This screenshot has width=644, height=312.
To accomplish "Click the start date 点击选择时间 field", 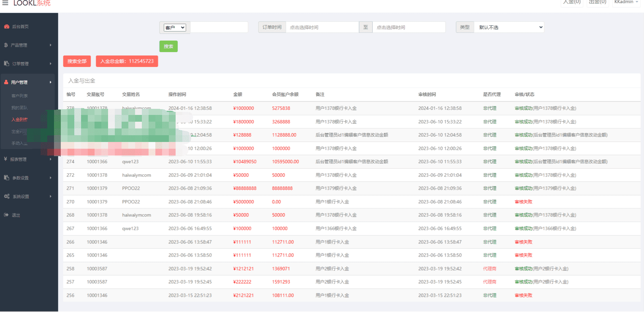I will tap(322, 27).
